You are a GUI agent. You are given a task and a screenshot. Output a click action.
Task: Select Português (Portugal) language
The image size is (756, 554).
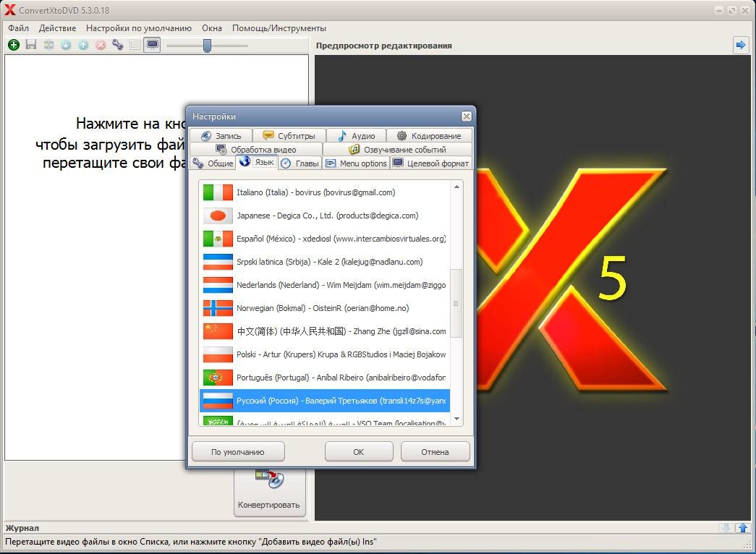pyautogui.click(x=325, y=378)
